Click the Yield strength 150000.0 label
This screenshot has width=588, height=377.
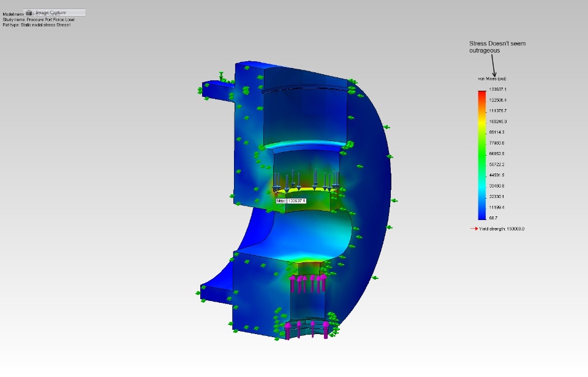point(502,229)
